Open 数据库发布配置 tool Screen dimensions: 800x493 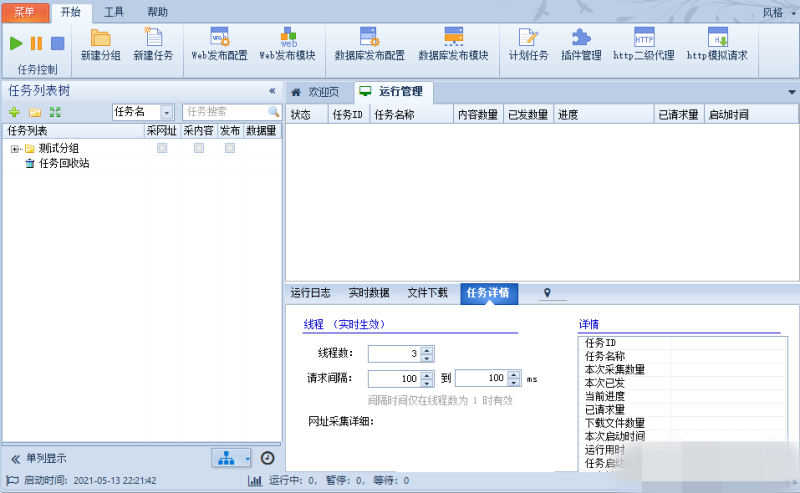tap(369, 39)
